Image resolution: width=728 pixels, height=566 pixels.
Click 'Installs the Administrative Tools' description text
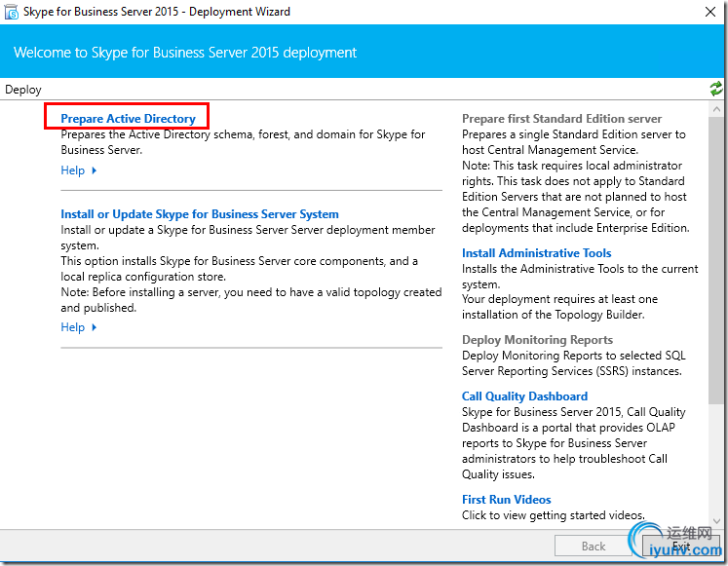click(580, 276)
